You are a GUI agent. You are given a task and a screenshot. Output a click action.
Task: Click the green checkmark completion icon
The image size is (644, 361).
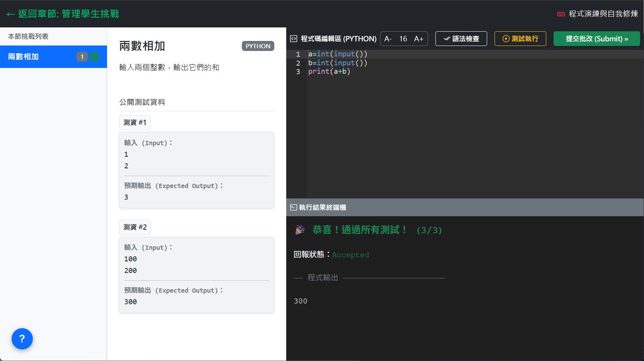94,57
